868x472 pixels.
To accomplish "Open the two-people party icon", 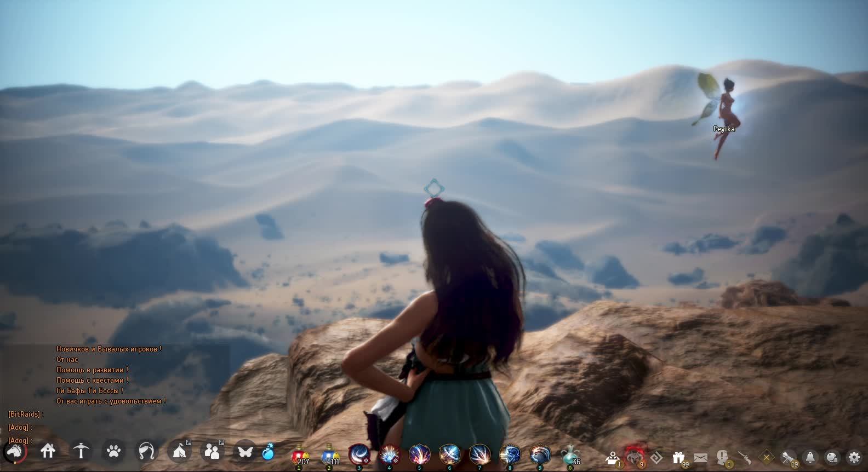I will pyautogui.click(x=212, y=451).
